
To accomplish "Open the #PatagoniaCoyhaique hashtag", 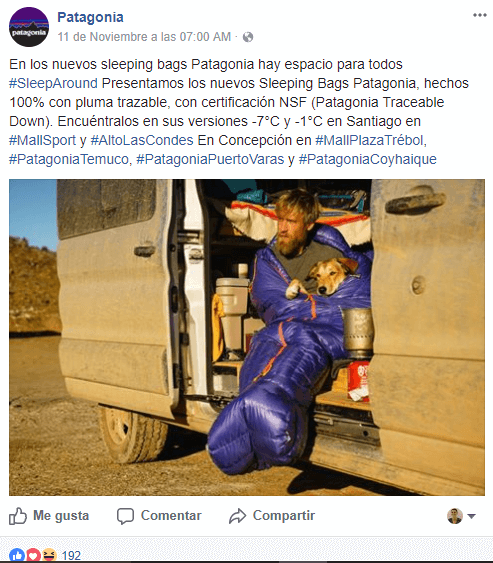I will click(368, 159).
